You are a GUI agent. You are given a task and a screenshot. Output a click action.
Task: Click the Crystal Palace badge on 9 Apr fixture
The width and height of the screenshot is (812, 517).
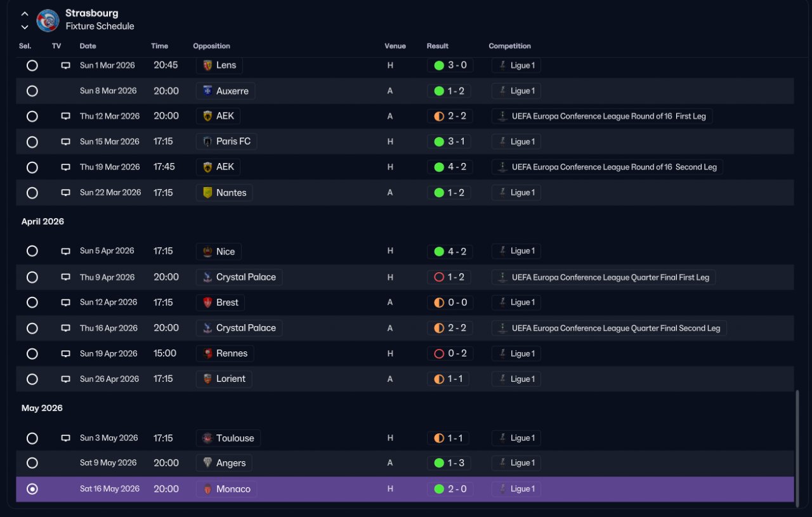point(207,277)
